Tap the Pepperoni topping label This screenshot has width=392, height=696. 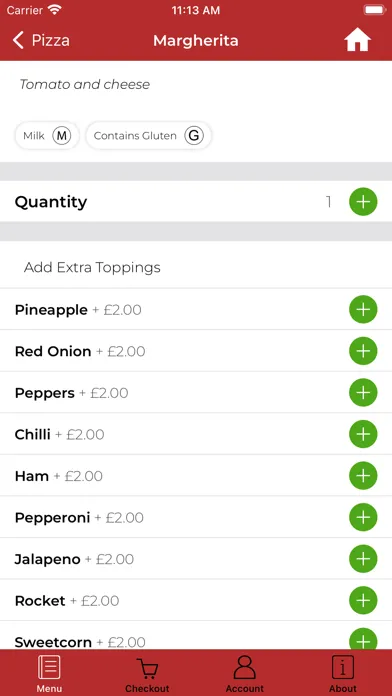(x=52, y=518)
